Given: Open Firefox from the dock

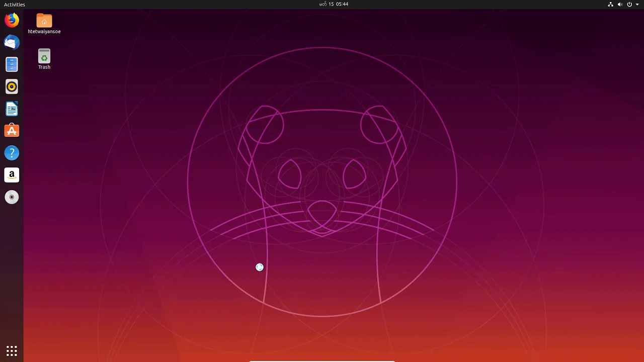Looking at the screenshot, I should coord(12,20).
